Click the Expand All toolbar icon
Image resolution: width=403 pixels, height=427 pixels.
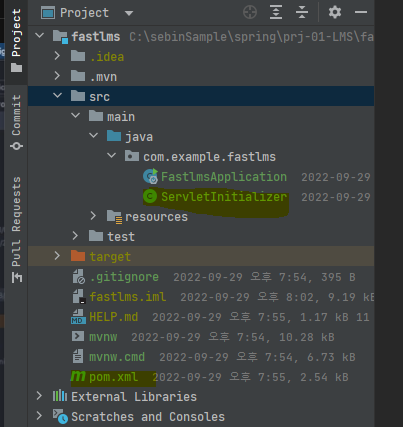tap(276, 12)
